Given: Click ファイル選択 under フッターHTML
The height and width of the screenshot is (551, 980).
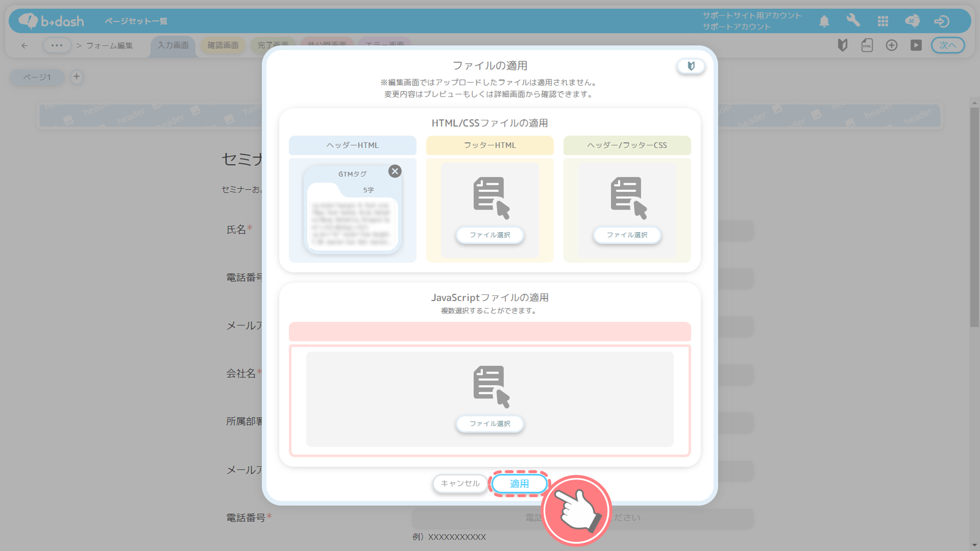Looking at the screenshot, I should 490,235.
